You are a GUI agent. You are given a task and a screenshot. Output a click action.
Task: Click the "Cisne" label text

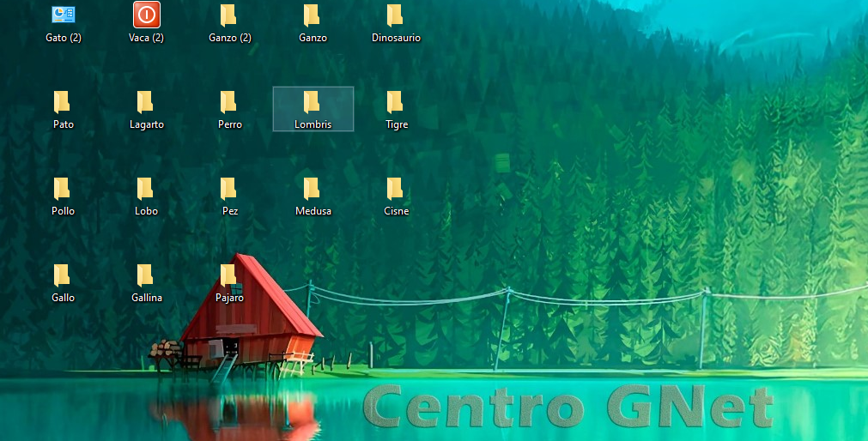click(x=397, y=211)
